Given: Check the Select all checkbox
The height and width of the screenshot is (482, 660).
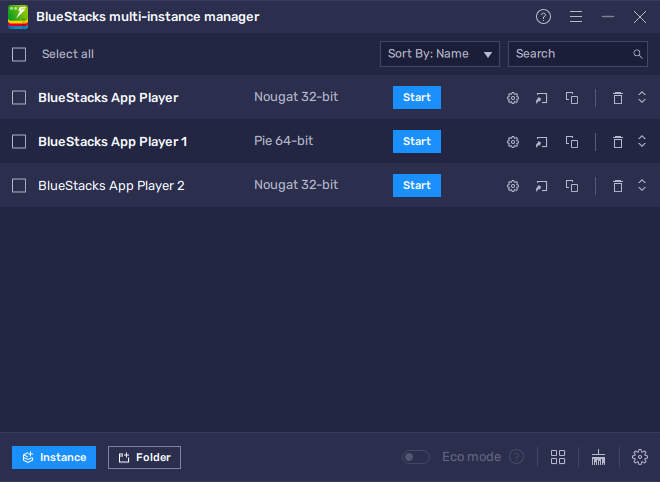Looking at the screenshot, I should point(19,54).
